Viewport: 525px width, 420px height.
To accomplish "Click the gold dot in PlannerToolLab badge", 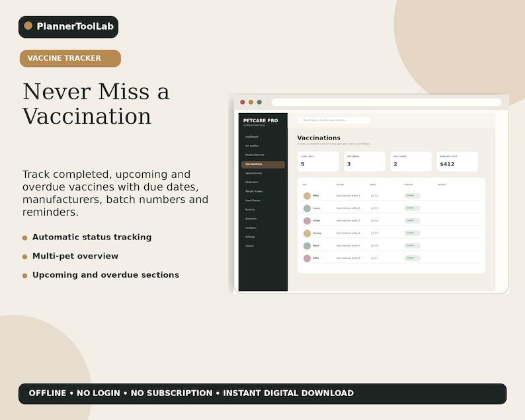I will (28, 26).
